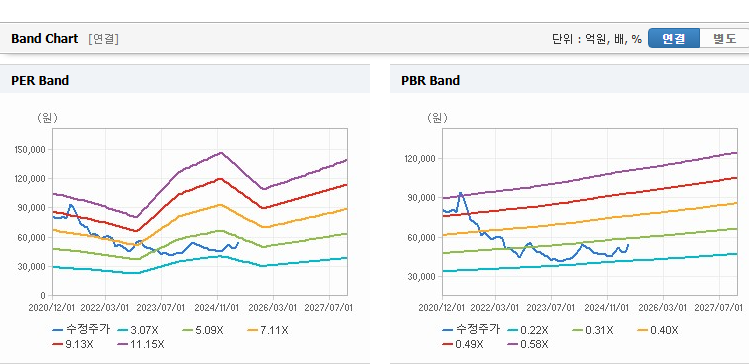Click 2024/11/01 date on PBR Band axis
Screen dimensions: 749x364
pyautogui.click(x=608, y=307)
